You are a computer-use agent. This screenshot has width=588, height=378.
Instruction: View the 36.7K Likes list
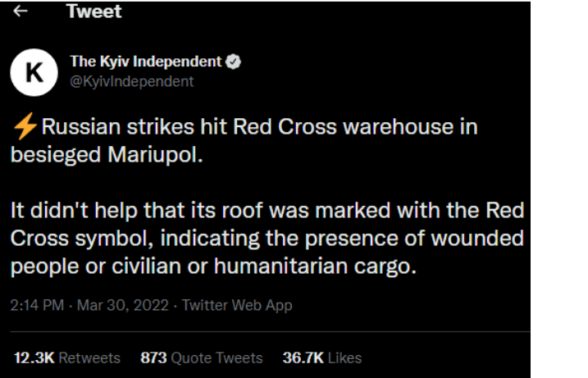point(322,358)
